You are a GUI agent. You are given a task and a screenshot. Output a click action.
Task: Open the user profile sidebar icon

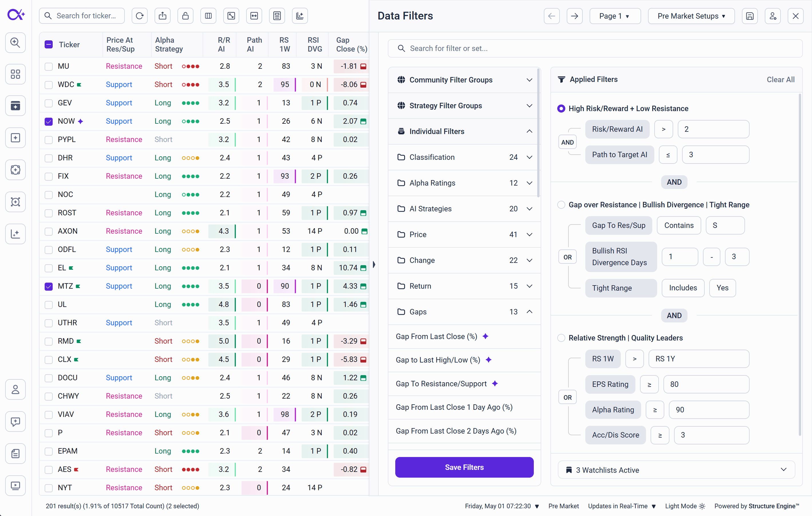pos(15,389)
